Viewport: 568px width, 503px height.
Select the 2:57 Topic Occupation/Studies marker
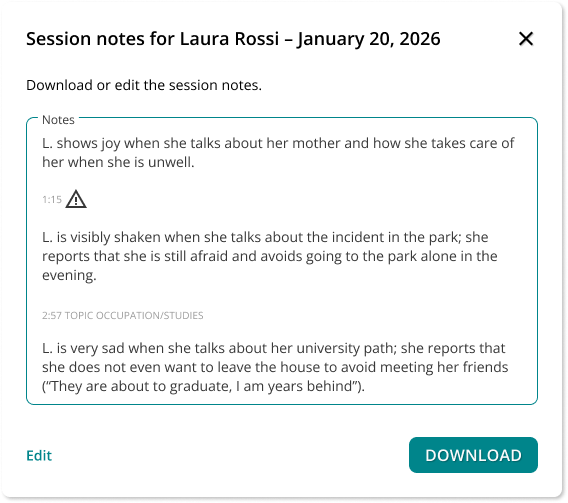[x=122, y=315]
